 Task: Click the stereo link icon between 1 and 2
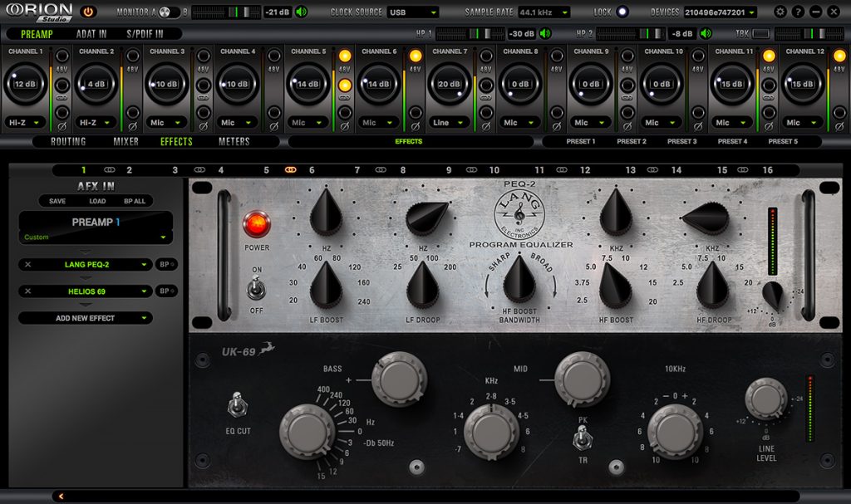click(109, 170)
